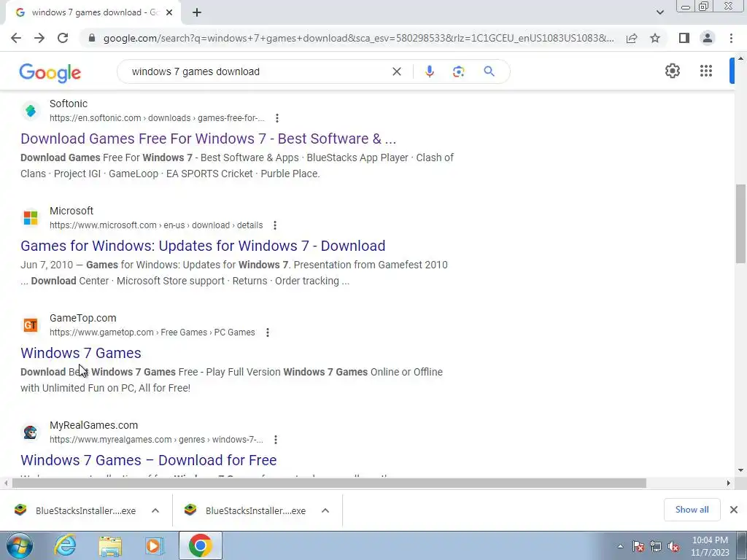The image size is (747, 560).
Task: Open Download Games Free For Windows 7 link
Action: click(x=208, y=139)
